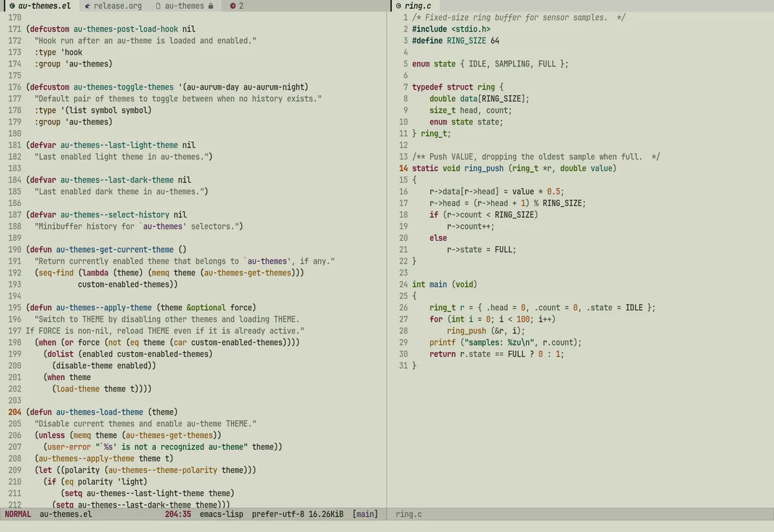The width and height of the screenshot is (774, 532).
Task: Click line number 14 in the ring.c gutter
Action: click(x=404, y=168)
